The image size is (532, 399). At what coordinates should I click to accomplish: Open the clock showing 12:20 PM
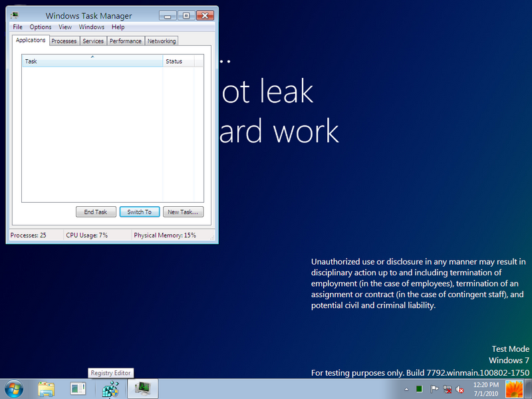[486, 389]
